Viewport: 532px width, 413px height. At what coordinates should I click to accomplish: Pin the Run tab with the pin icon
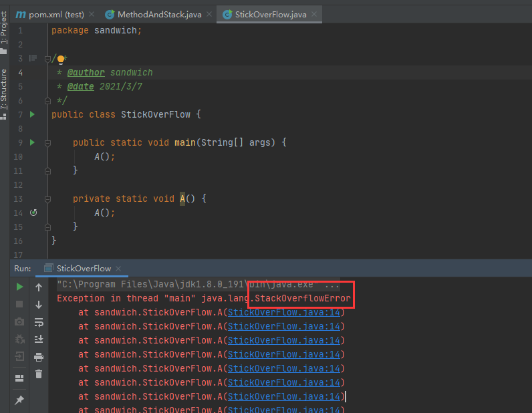coord(19,400)
